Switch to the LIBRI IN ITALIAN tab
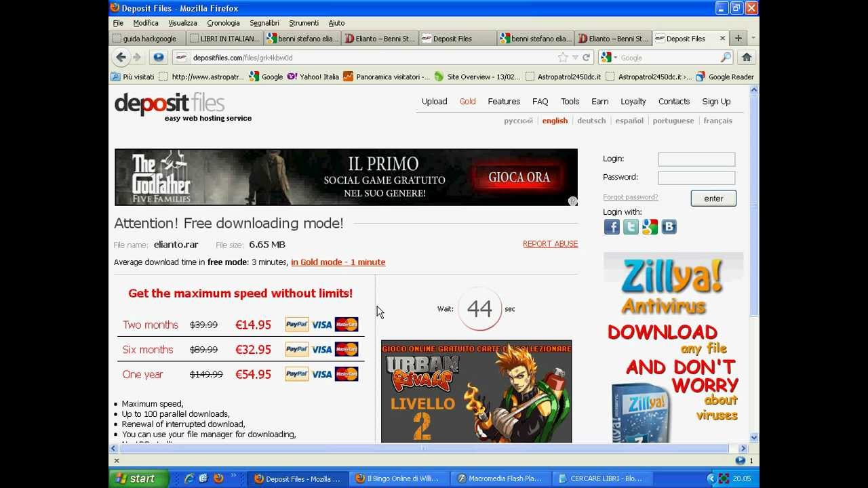The width and height of the screenshot is (868, 488). pos(225,39)
